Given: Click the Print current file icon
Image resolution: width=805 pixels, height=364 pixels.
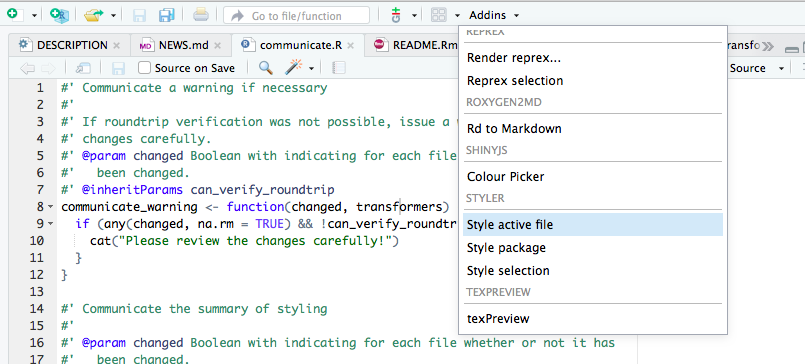Looking at the screenshot, I should point(201,15).
